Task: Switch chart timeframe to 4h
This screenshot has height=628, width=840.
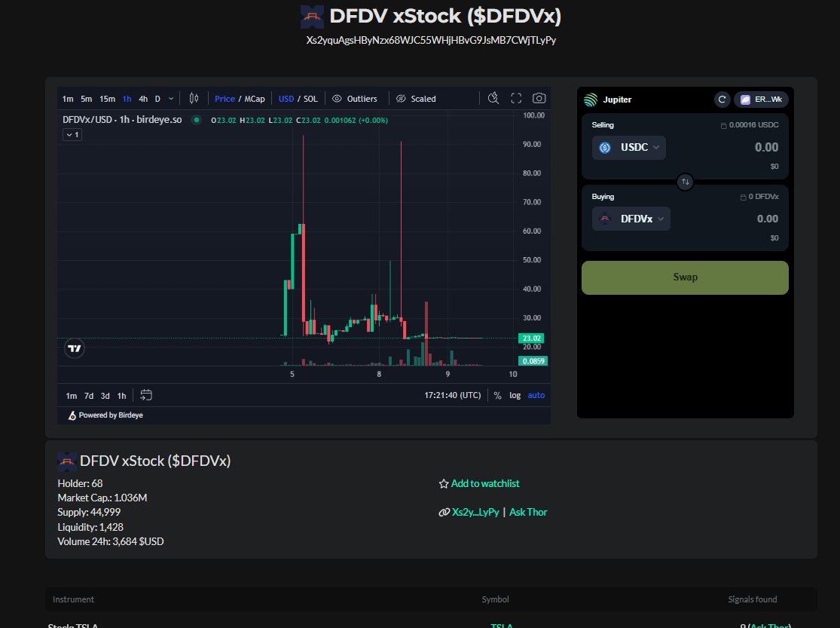Action: point(143,98)
